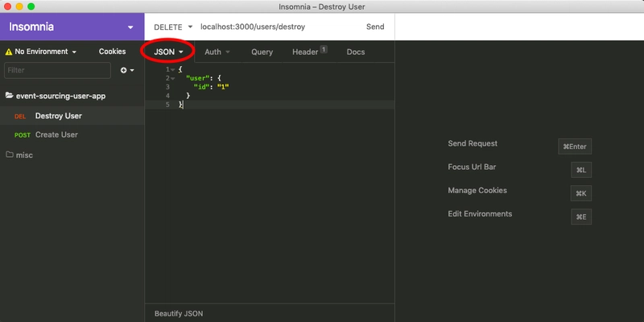Select the Create User request
The image size is (644, 322).
pos(72,134)
